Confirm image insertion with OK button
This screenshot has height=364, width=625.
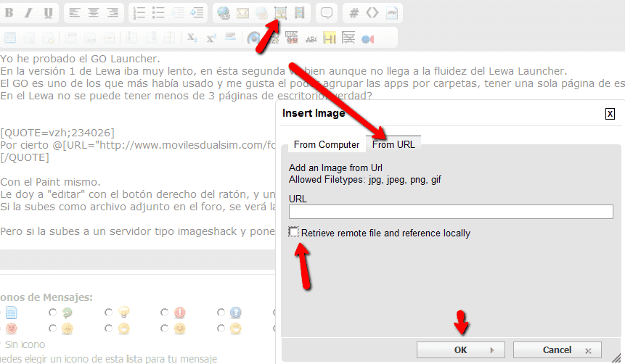pyautogui.click(x=461, y=350)
